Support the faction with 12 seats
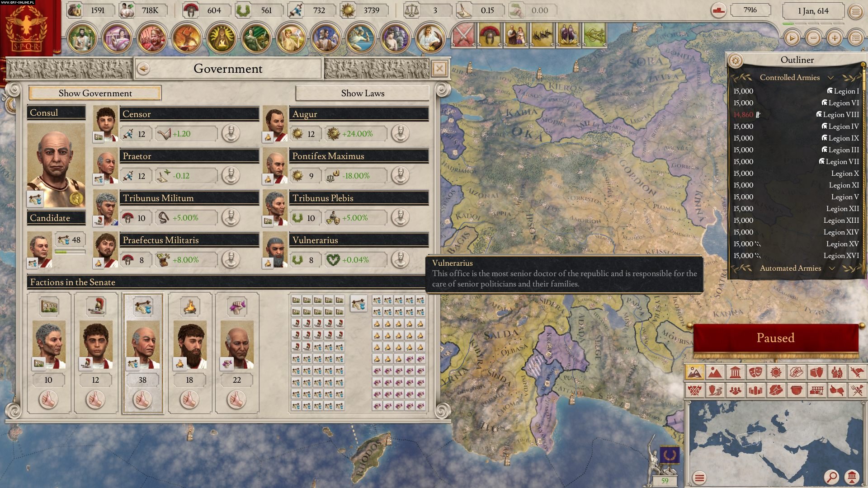The width and height of the screenshot is (868, 488). pyautogui.click(x=95, y=400)
